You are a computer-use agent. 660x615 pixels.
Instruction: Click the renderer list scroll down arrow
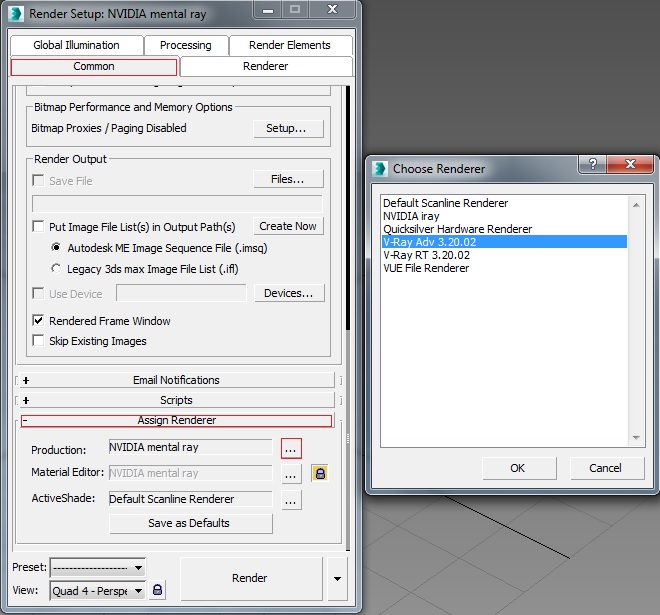click(636, 438)
